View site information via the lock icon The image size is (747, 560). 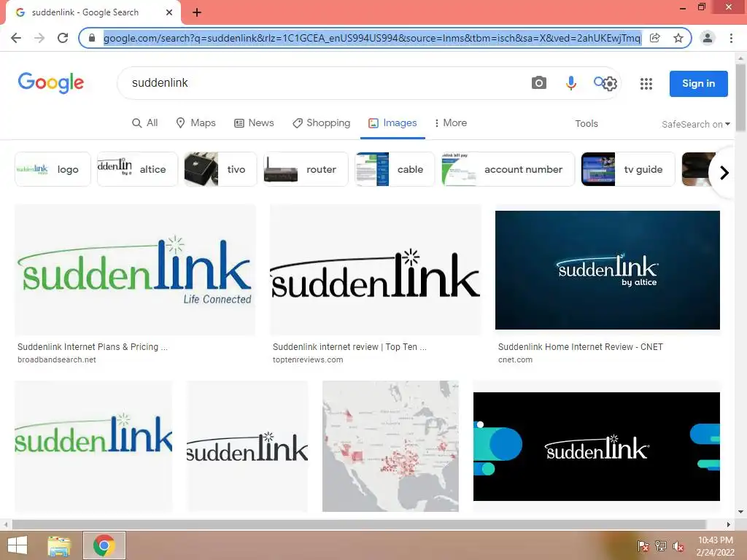tap(92, 38)
